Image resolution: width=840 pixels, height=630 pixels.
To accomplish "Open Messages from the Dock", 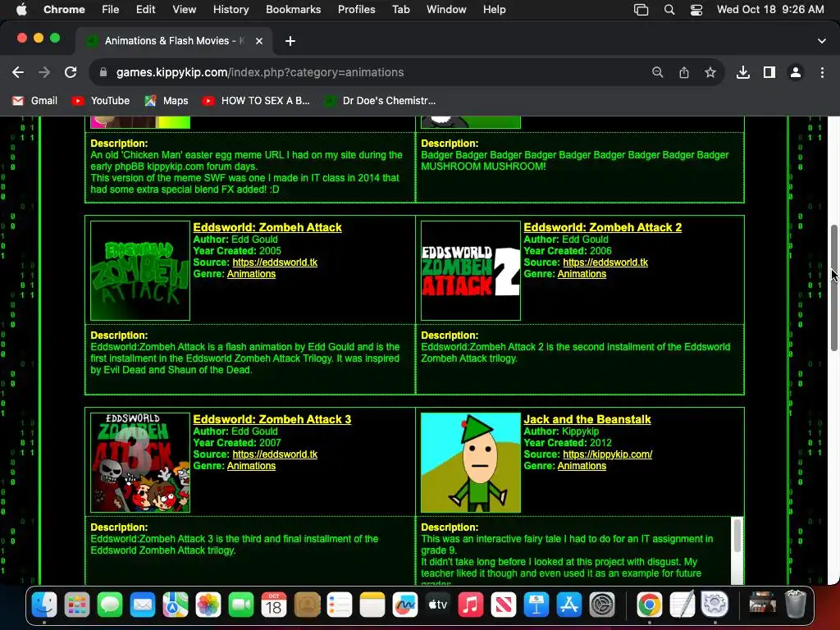I will pyautogui.click(x=110, y=605).
